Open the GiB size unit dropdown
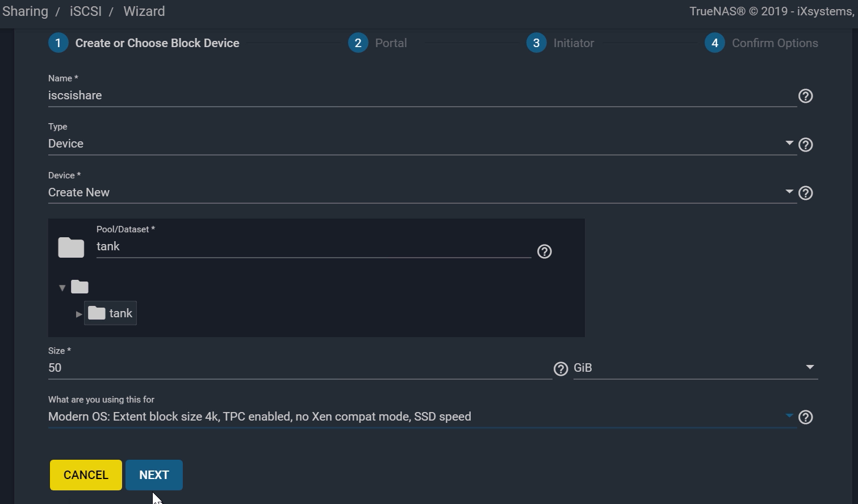This screenshot has width=858, height=504. point(695,368)
